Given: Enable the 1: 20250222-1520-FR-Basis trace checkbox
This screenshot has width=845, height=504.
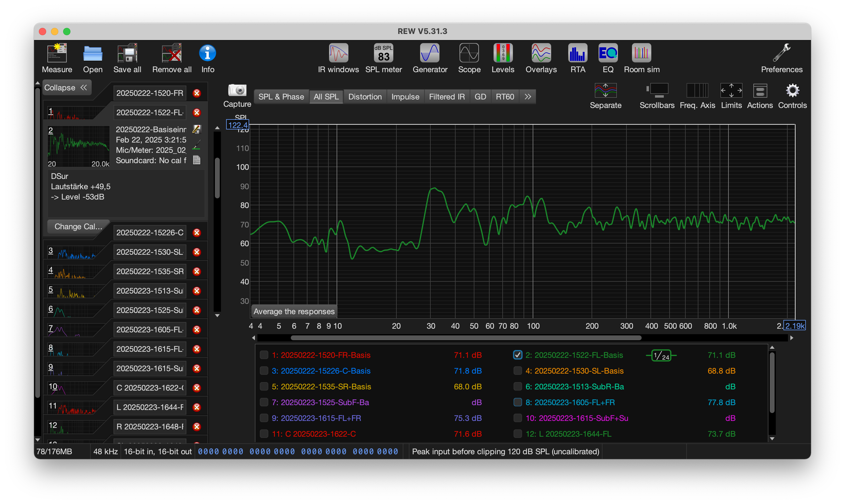Looking at the screenshot, I should coord(264,355).
